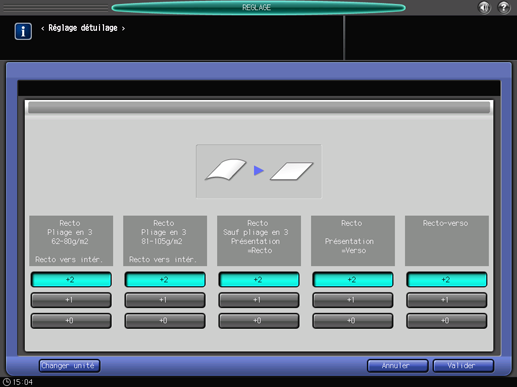Image resolution: width=517 pixels, height=387 pixels.
Task: Click the 15:04 time display
Action: click(x=23, y=382)
